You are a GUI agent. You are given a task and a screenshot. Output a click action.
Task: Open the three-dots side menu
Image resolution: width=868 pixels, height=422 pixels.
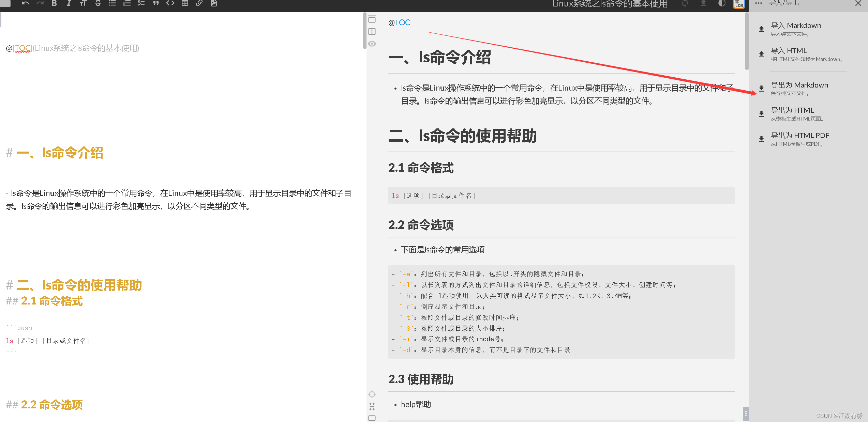click(758, 3)
